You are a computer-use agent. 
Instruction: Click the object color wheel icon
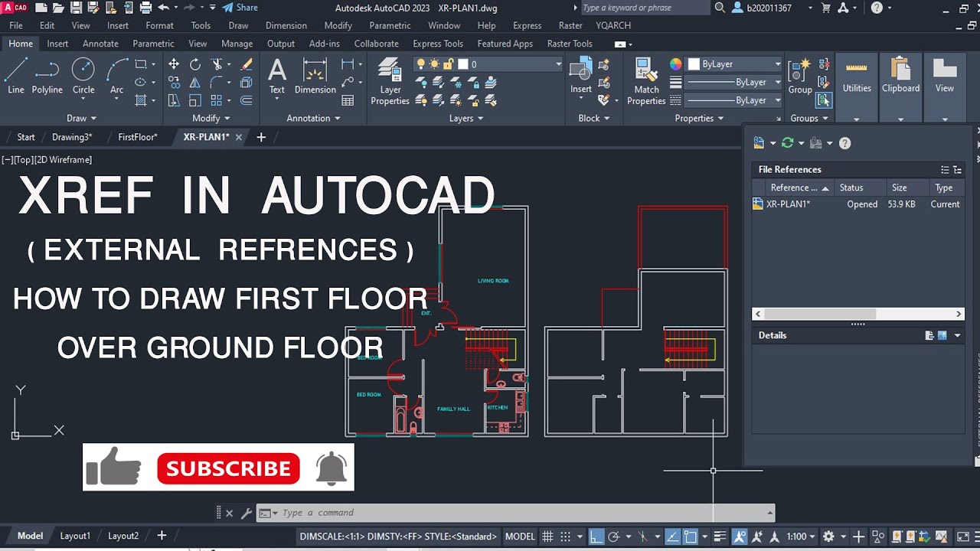pos(675,64)
